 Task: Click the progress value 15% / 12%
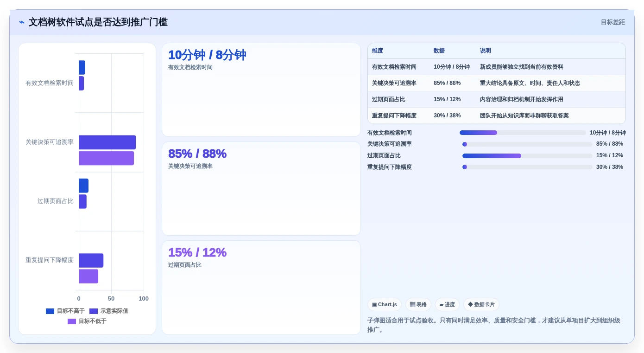click(x=610, y=156)
